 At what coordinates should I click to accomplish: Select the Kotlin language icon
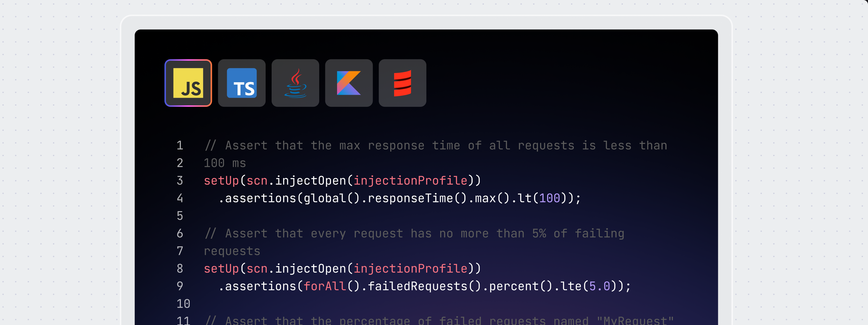tap(349, 83)
